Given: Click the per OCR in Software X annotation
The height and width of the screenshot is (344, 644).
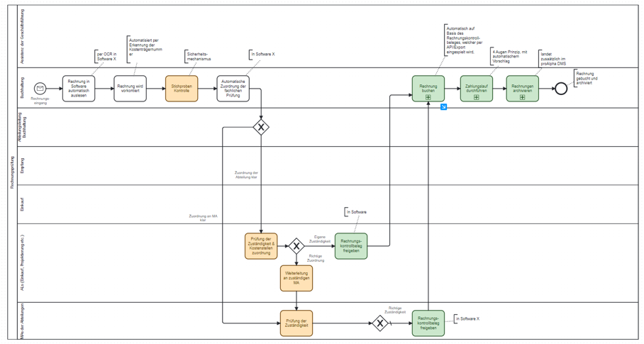Looking at the screenshot, I should pyautogui.click(x=106, y=56).
